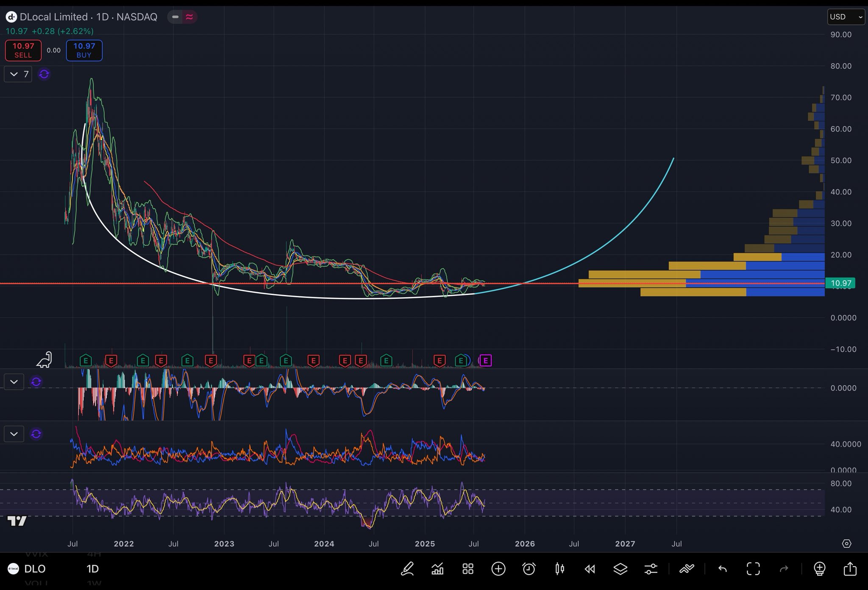The height and width of the screenshot is (590, 868).
Task: Start bar replay with rewind icon
Action: point(590,569)
